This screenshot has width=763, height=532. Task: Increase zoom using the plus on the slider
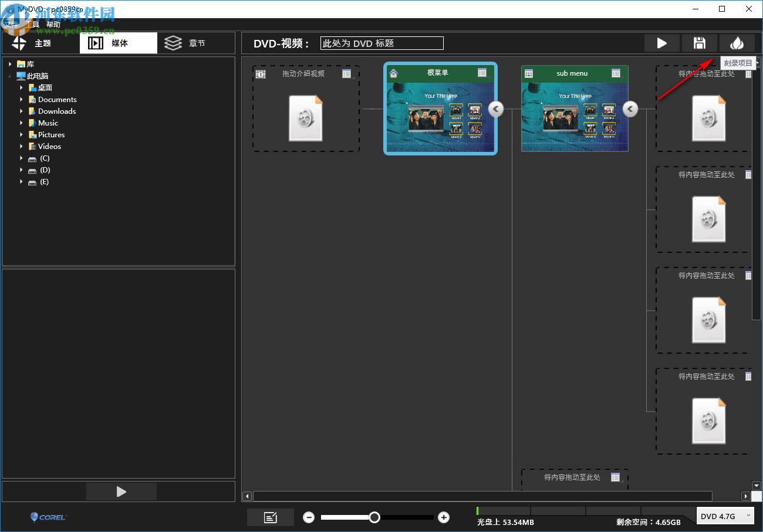(444, 517)
